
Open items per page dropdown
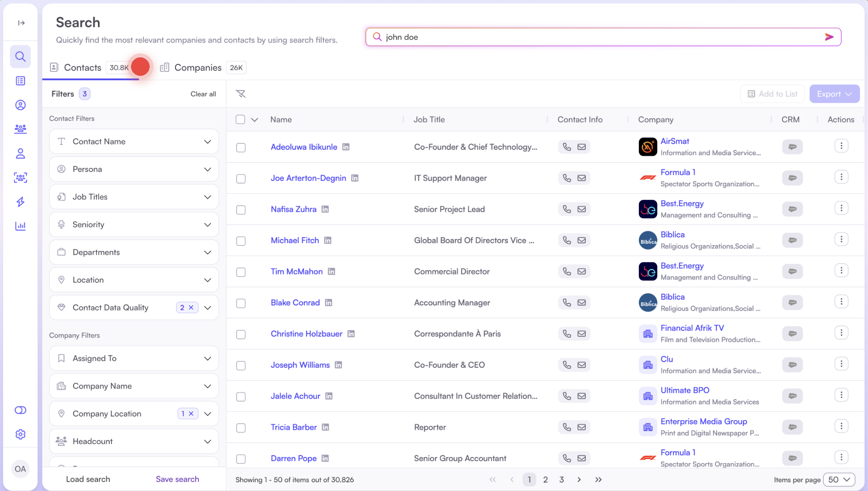(839, 479)
